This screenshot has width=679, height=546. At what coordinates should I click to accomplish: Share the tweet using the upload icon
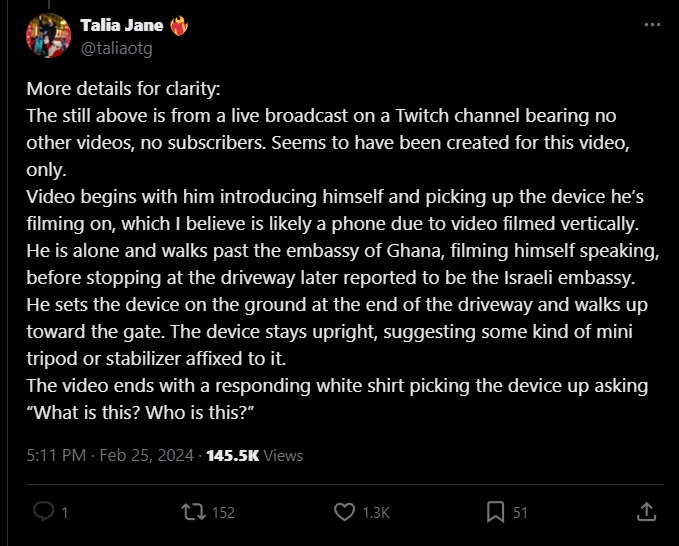pos(647,512)
